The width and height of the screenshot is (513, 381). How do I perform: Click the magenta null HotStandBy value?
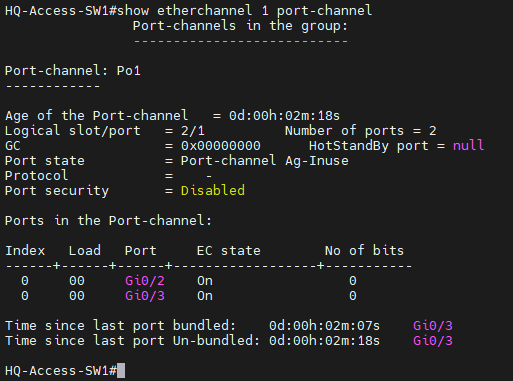click(468, 145)
